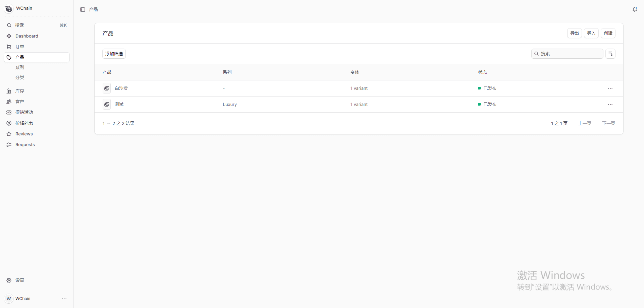The width and height of the screenshot is (644, 308).
Task: Click the 创建 create button
Action: coord(608,33)
